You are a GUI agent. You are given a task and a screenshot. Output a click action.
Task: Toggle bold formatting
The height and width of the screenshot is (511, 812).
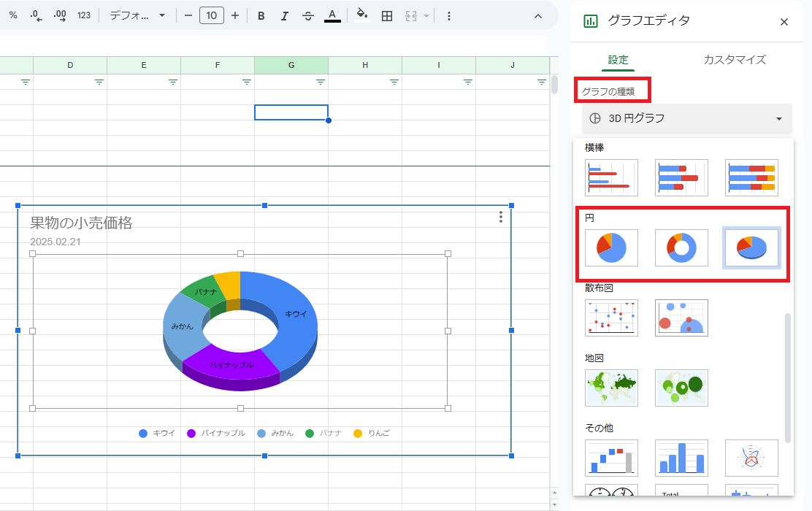(x=261, y=16)
